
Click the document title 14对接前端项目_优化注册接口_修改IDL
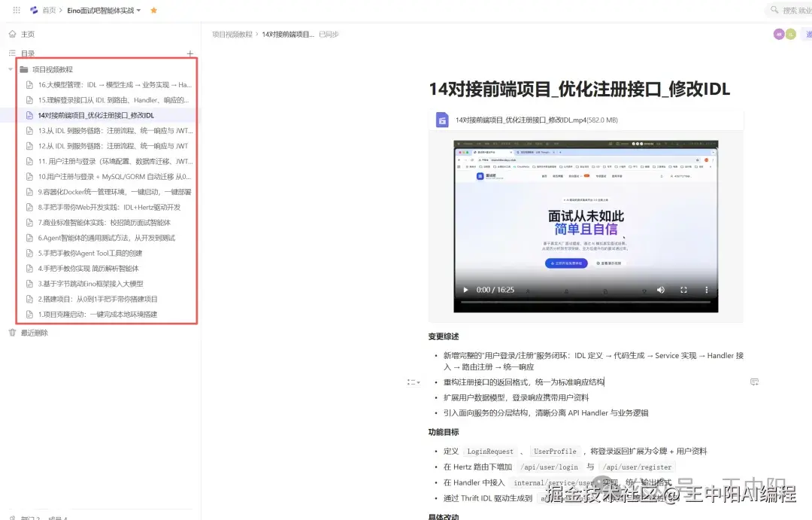click(580, 89)
